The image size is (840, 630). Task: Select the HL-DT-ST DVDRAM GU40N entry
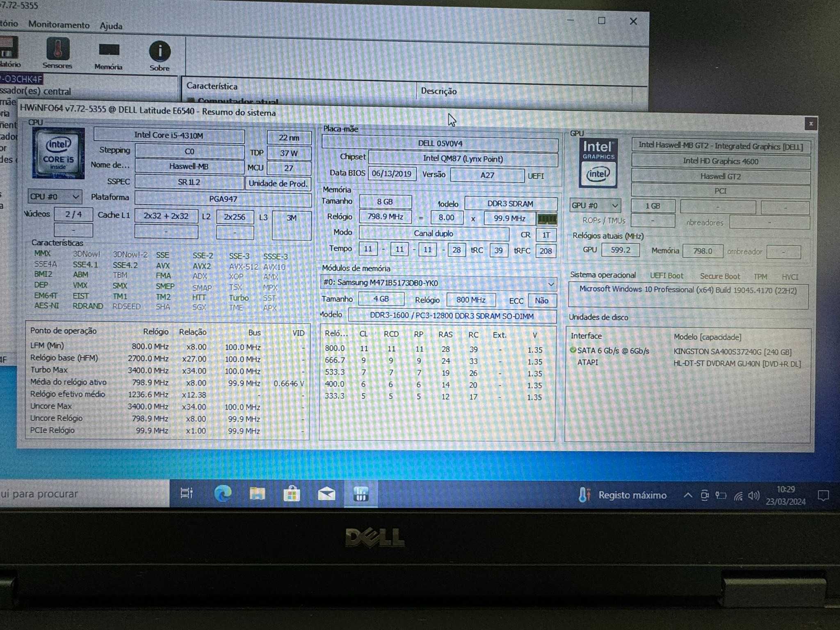click(737, 363)
